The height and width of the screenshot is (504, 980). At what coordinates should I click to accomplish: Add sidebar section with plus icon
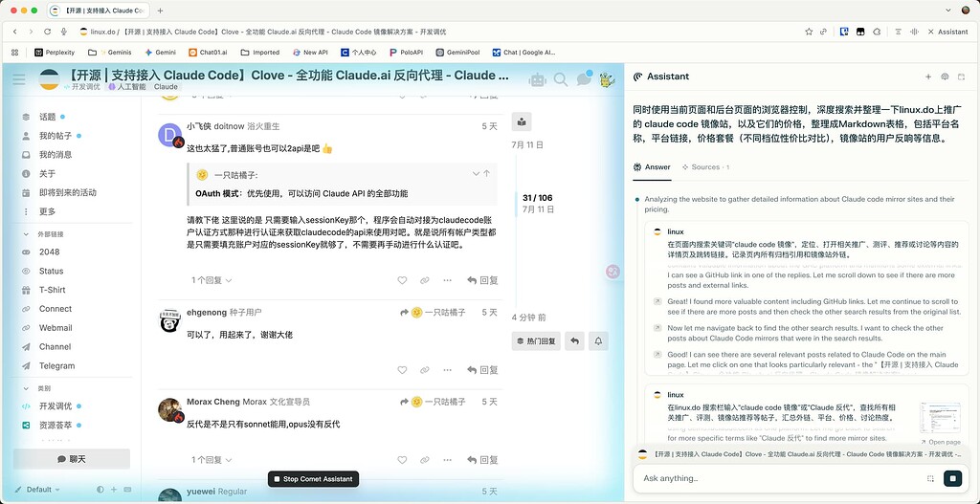114,489
